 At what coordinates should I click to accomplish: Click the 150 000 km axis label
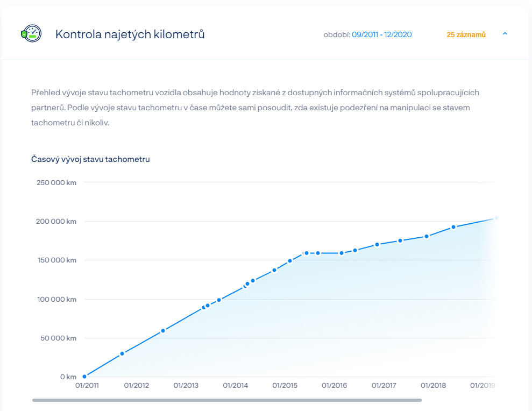click(56, 260)
